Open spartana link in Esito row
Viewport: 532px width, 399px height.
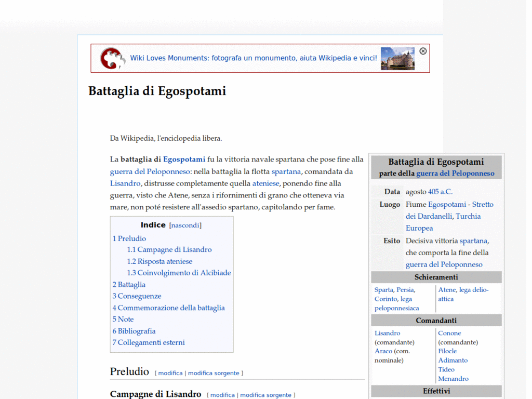coord(474,241)
